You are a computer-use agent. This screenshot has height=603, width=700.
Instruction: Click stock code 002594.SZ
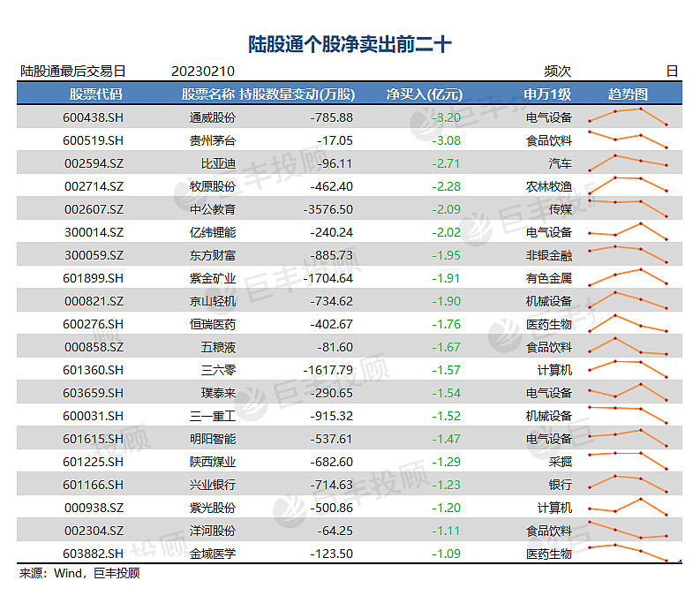click(94, 163)
